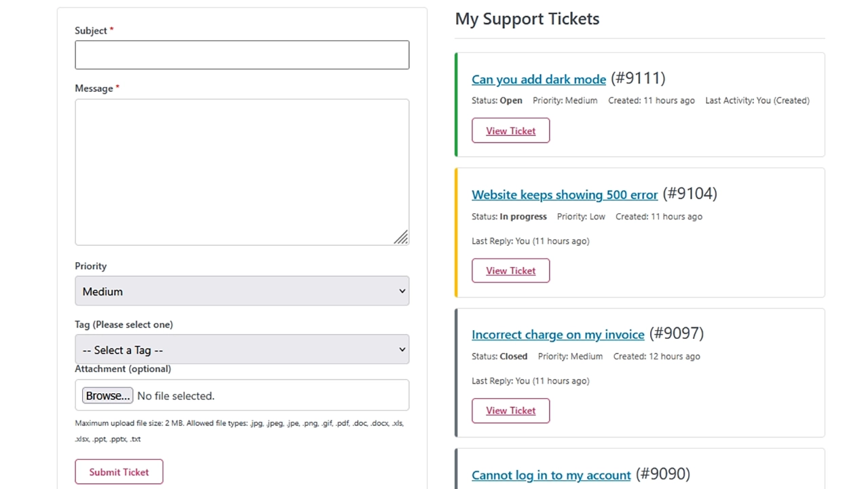Click the Message box resize handle
The width and height of the screenshot is (868, 489).
(x=401, y=237)
